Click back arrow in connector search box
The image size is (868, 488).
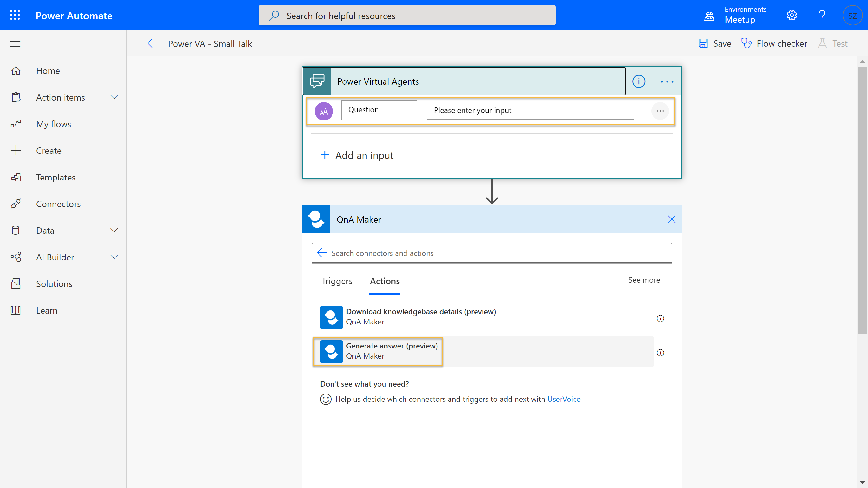coord(322,253)
